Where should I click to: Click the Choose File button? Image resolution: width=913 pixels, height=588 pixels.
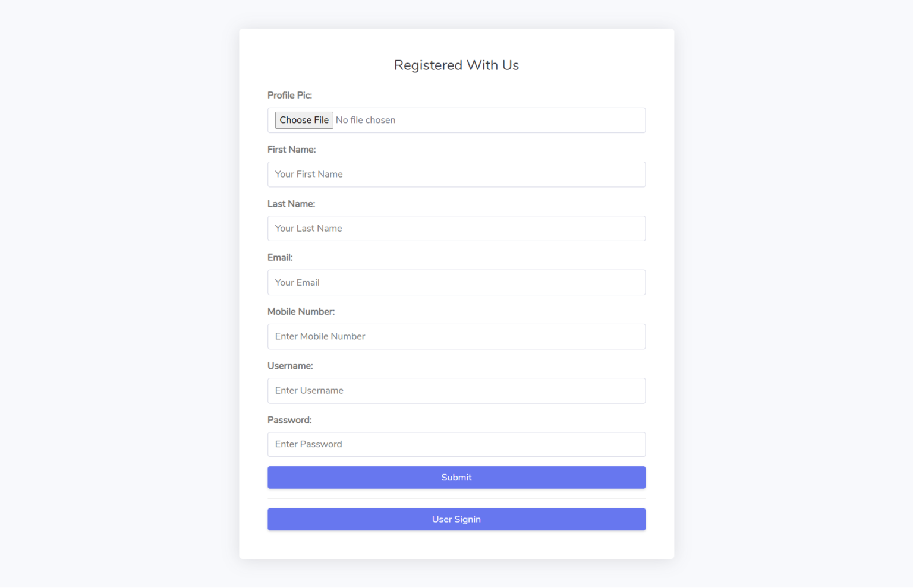(304, 120)
